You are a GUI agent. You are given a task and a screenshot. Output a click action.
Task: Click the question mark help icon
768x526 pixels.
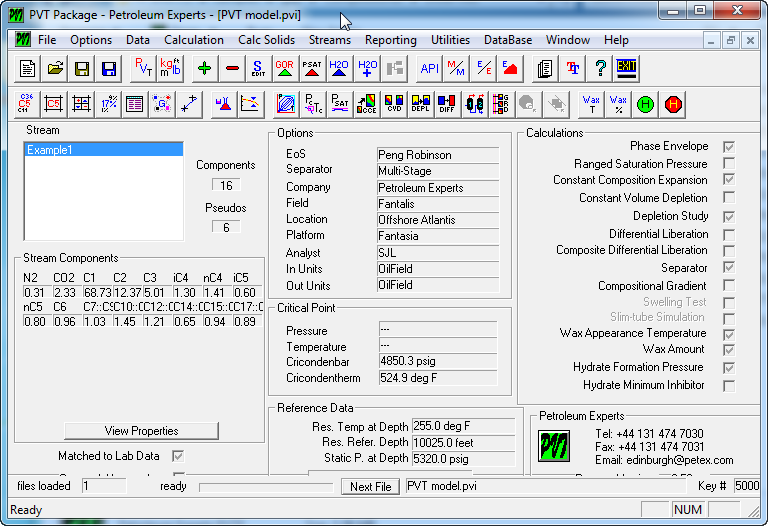click(600, 69)
